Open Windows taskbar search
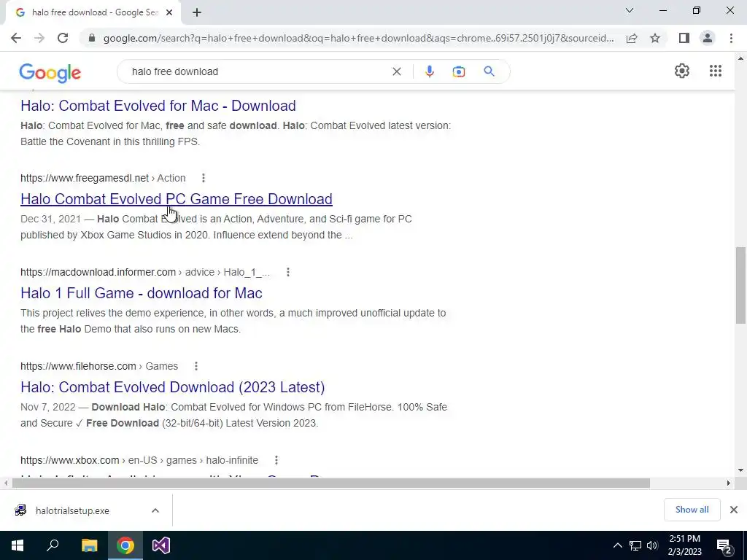Image resolution: width=747 pixels, height=560 pixels. pos(53,545)
